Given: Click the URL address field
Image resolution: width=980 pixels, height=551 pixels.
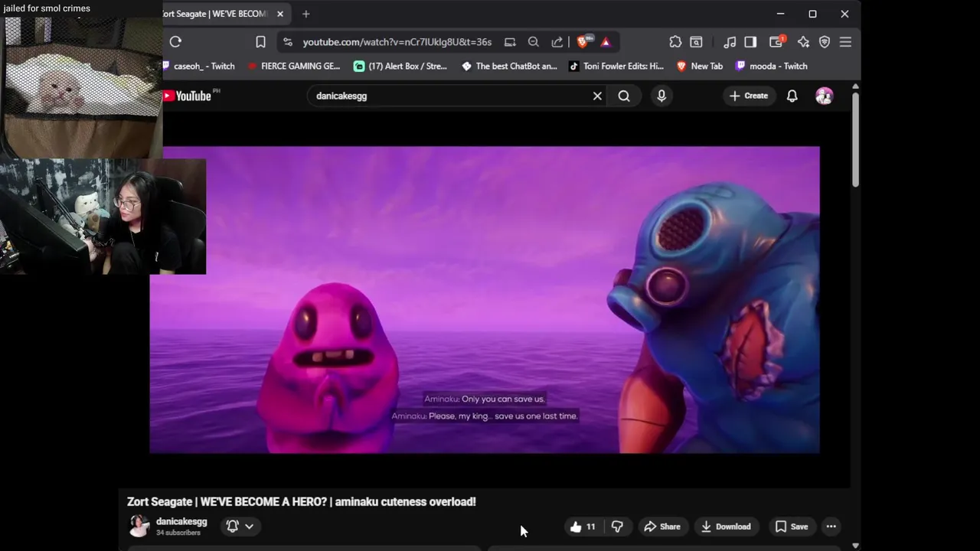Looking at the screenshot, I should tap(397, 42).
